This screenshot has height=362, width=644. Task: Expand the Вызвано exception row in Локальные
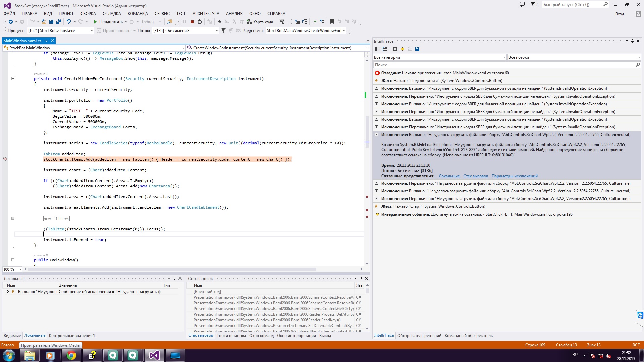(x=8, y=292)
